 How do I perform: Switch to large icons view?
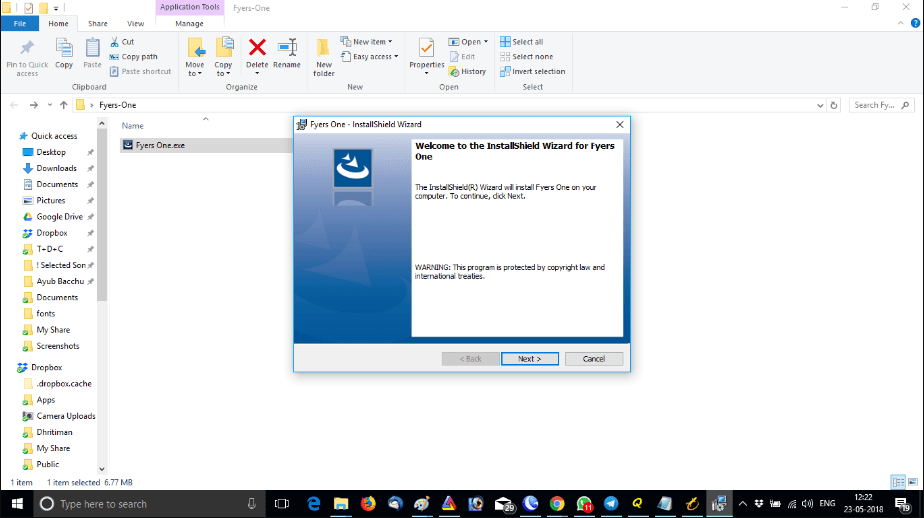(x=913, y=482)
